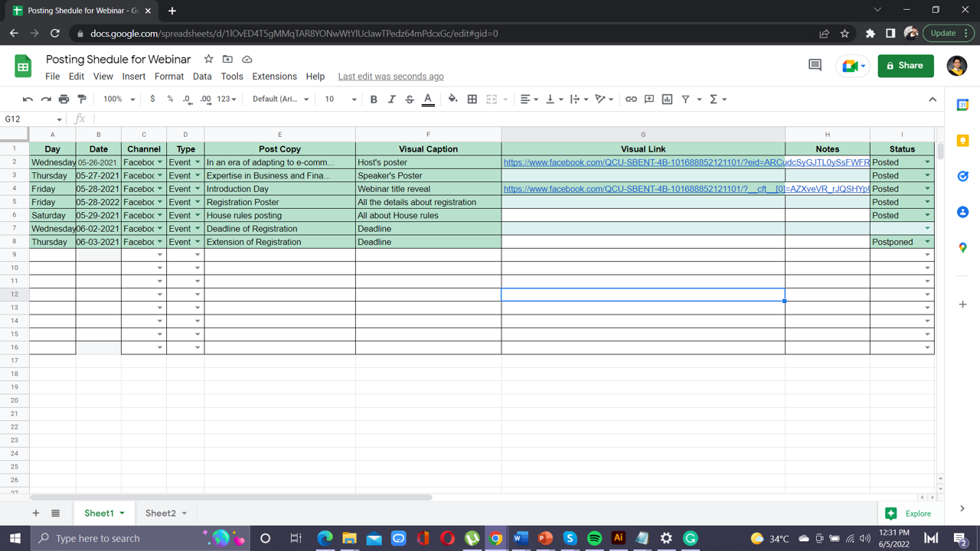This screenshot has width=980, height=551.
Task: Pick a text color
Action: (428, 99)
